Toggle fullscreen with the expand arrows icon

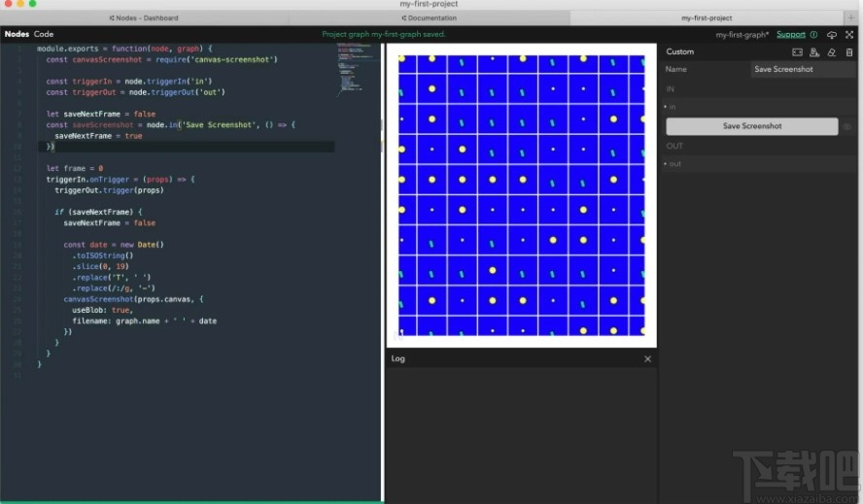849,34
